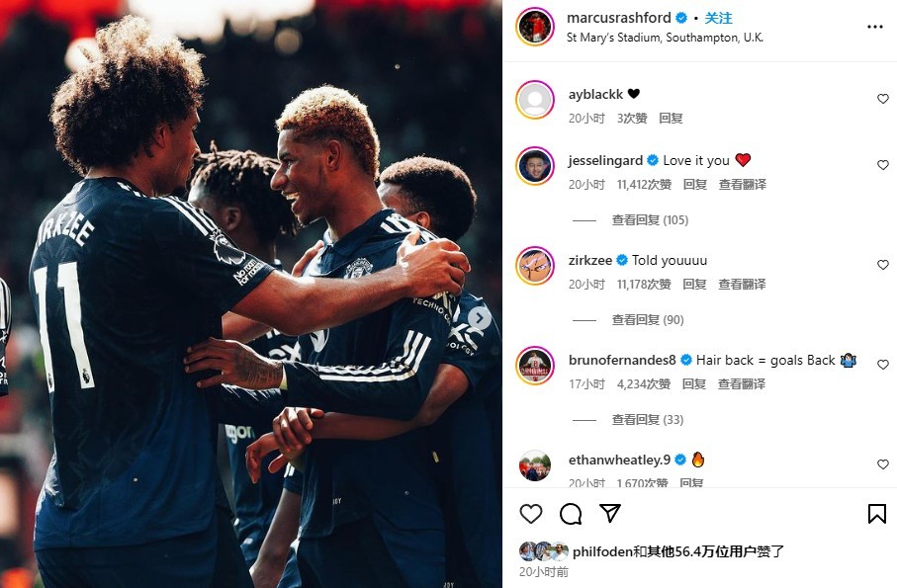The width and height of the screenshot is (897, 588).
Task: Open philfoden's profile from likes line
Action: coord(602,551)
